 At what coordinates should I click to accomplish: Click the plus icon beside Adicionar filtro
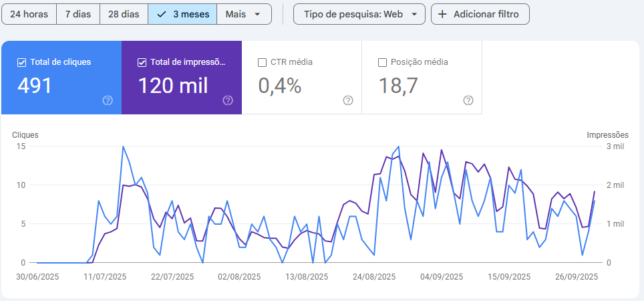pos(442,14)
